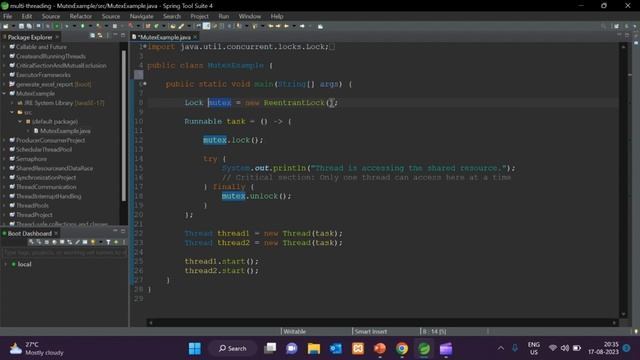Click the Save All toolbar icon
640x360 pixels.
[29, 26]
